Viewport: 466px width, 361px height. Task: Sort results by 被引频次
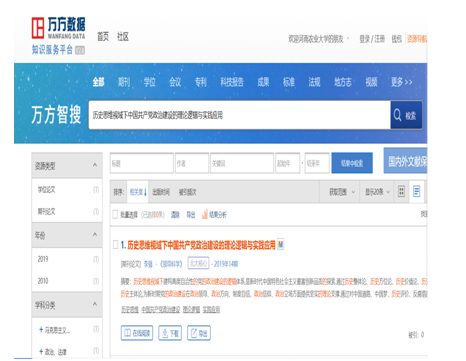click(x=187, y=192)
